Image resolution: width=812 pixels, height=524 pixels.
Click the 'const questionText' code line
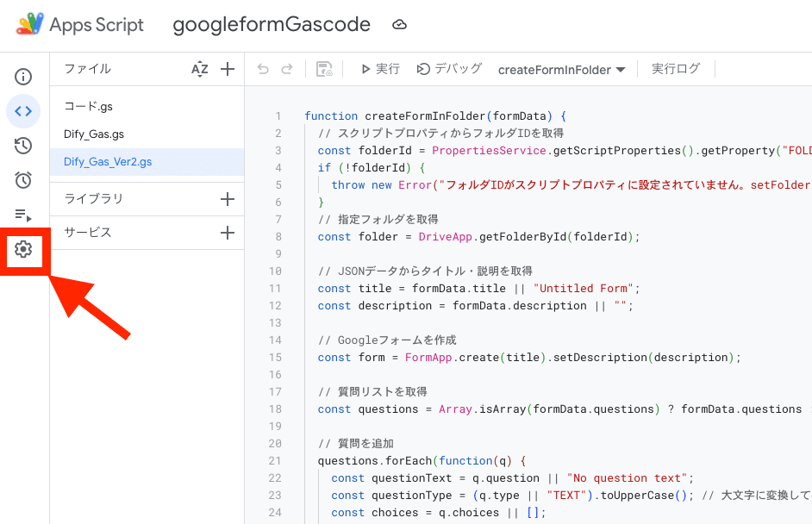512,478
